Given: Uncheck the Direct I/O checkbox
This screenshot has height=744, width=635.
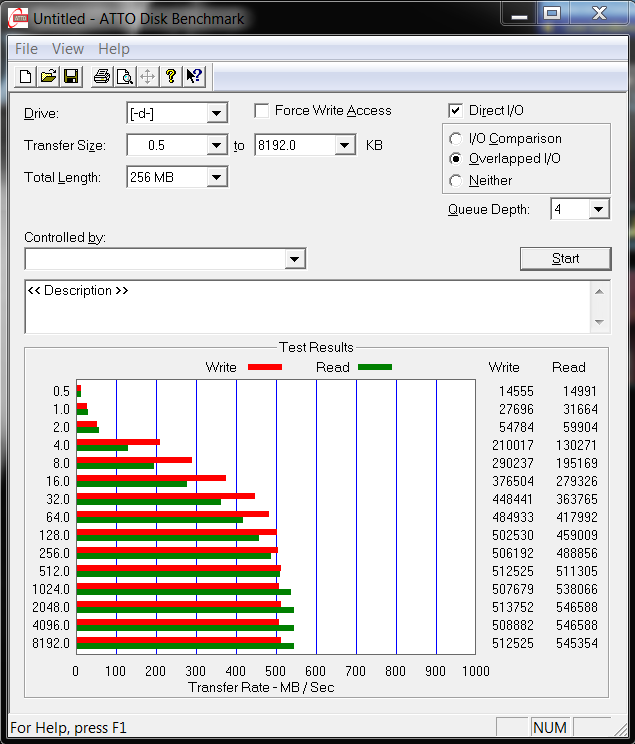Looking at the screenshot, I should (x=456, y=111).
